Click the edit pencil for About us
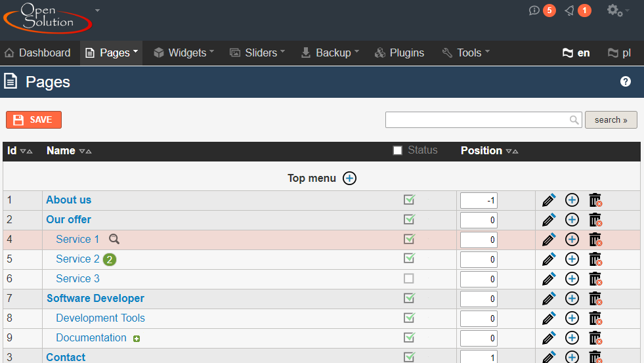 tap(549, 200)
